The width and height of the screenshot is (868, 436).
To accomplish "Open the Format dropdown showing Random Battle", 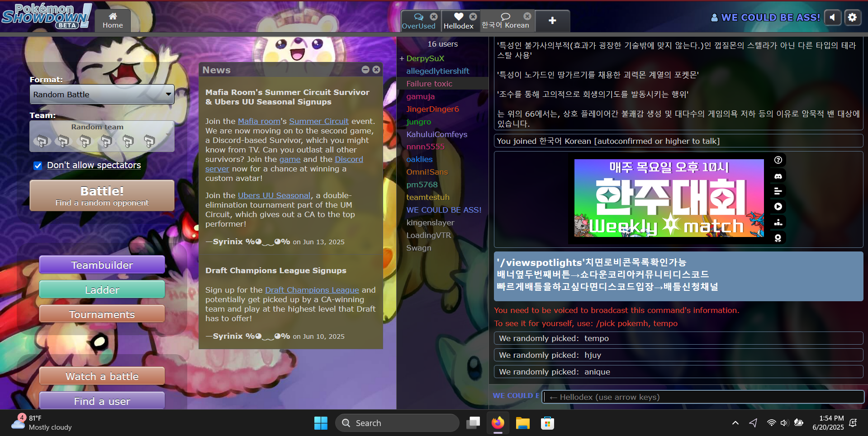I will (102, 95).
